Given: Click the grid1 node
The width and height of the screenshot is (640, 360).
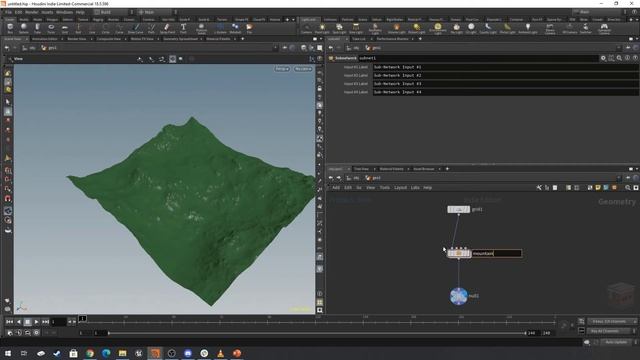Looking at the screenshot, I should (x=458, y=209).
